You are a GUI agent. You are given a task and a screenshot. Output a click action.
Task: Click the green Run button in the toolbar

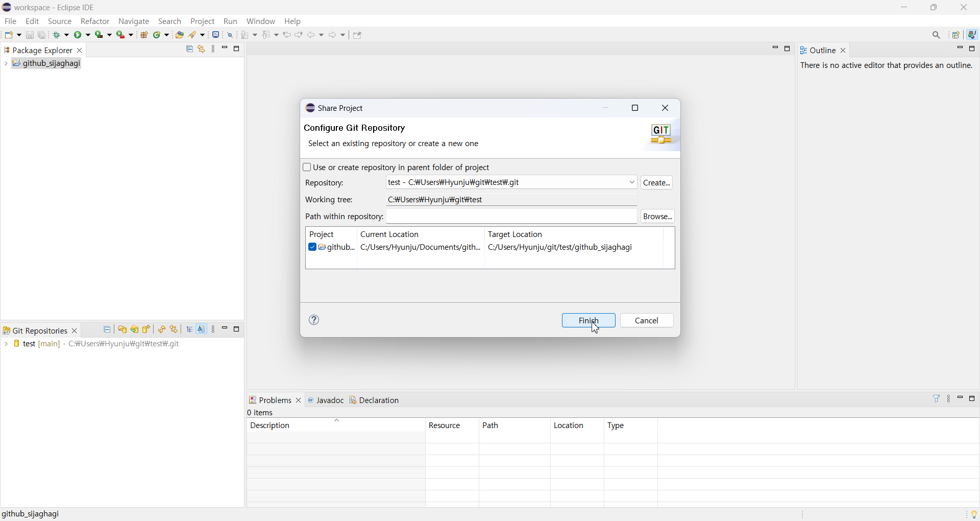[x=79, y=35]
